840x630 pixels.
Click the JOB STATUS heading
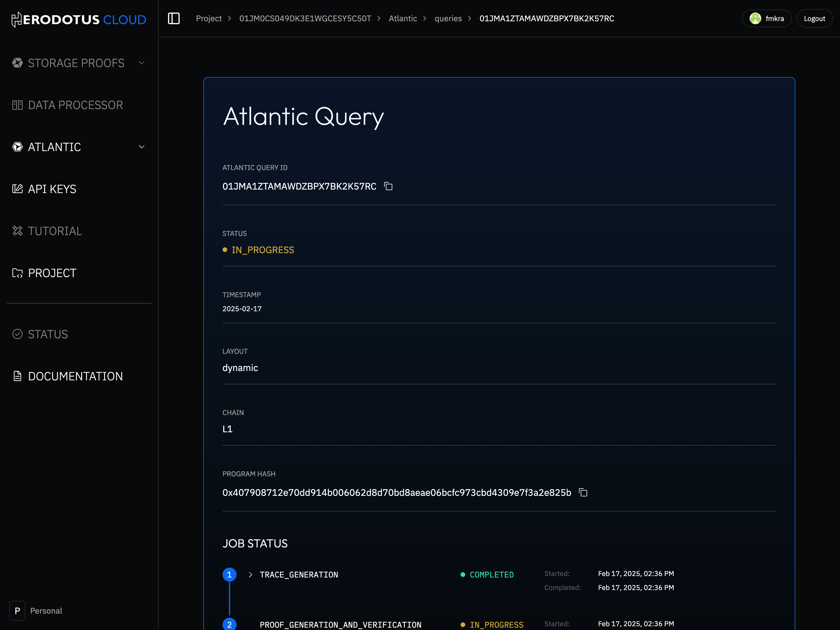click(255, 543)
